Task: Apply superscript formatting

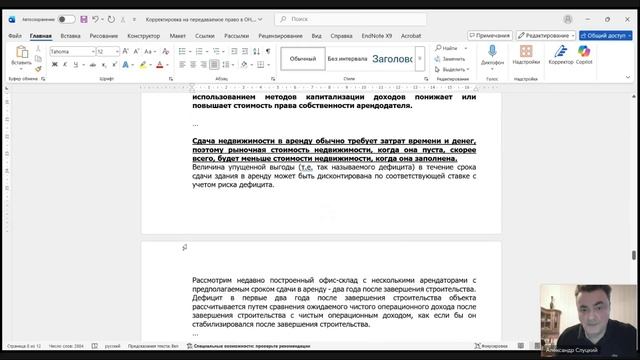Action: point(115,64)
